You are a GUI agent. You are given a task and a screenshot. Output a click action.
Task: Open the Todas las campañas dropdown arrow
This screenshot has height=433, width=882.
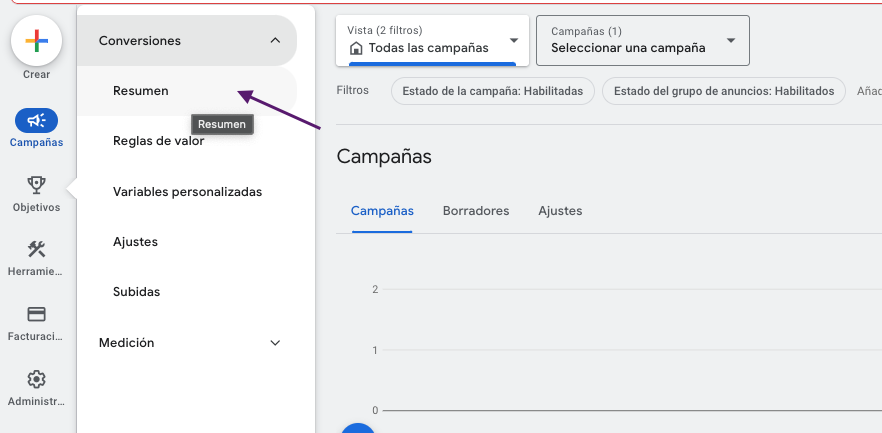pyautogui.click(x=514, y=40)
